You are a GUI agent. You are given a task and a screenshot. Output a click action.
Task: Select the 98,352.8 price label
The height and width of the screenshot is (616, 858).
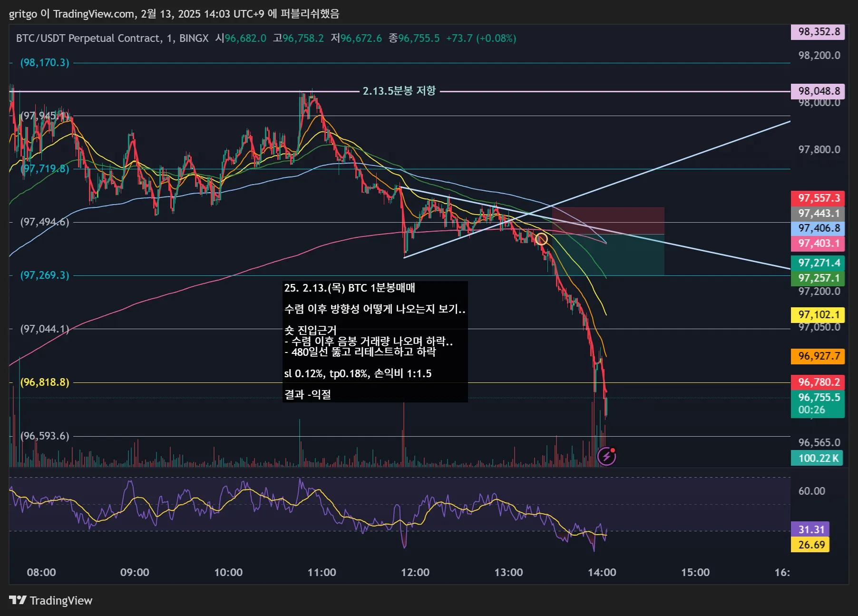pos(818,32)
